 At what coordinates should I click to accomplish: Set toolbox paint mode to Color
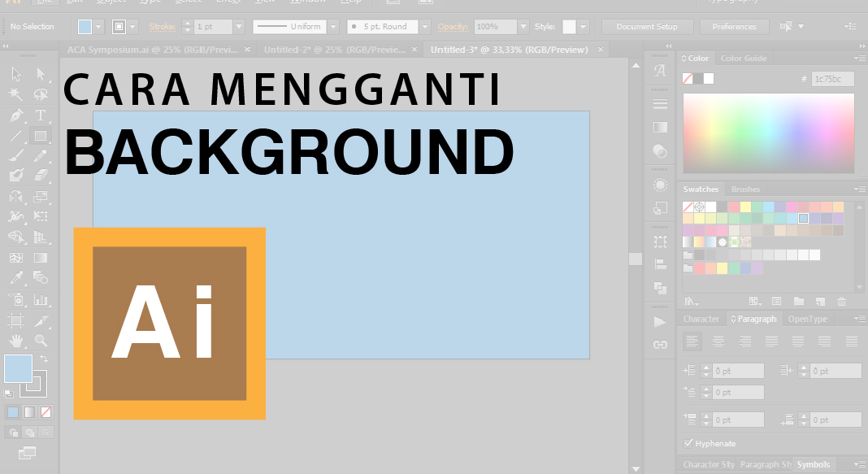coord(13,412)
